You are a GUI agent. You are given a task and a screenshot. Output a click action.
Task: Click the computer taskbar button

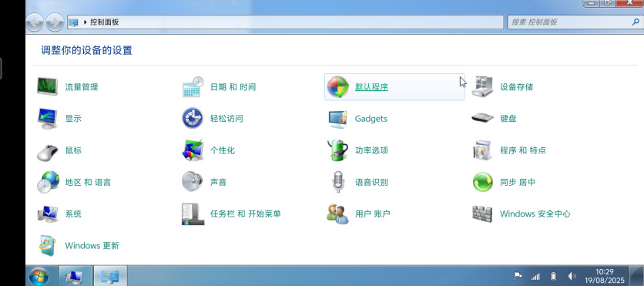[x=75, y=276]
